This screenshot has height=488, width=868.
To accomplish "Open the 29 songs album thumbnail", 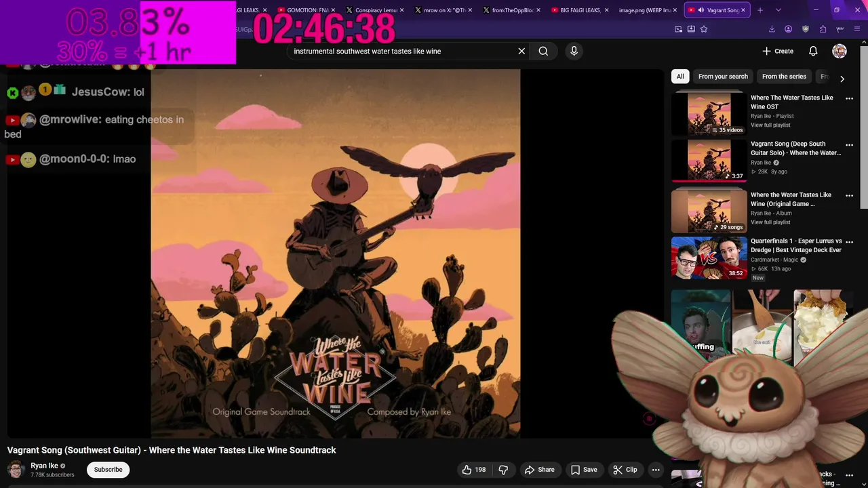I will point(709,211).
